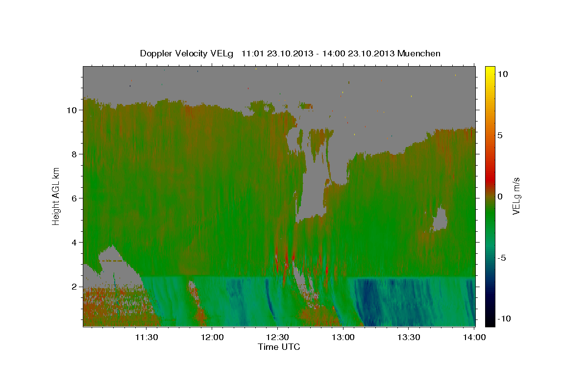The width and height of the screenshot is (588, 392).
Task: Click the height label 4 on y-axis
Action: click(x=74, y=243)
